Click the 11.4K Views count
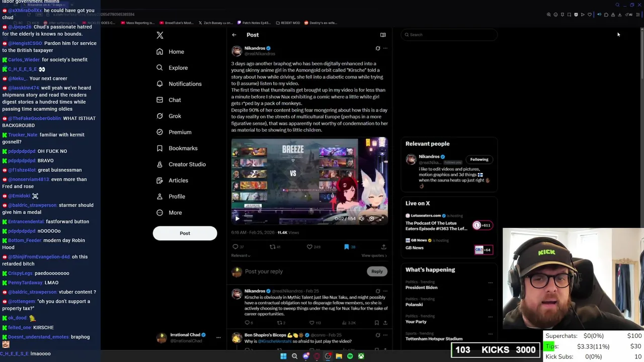 coord(288,233)
